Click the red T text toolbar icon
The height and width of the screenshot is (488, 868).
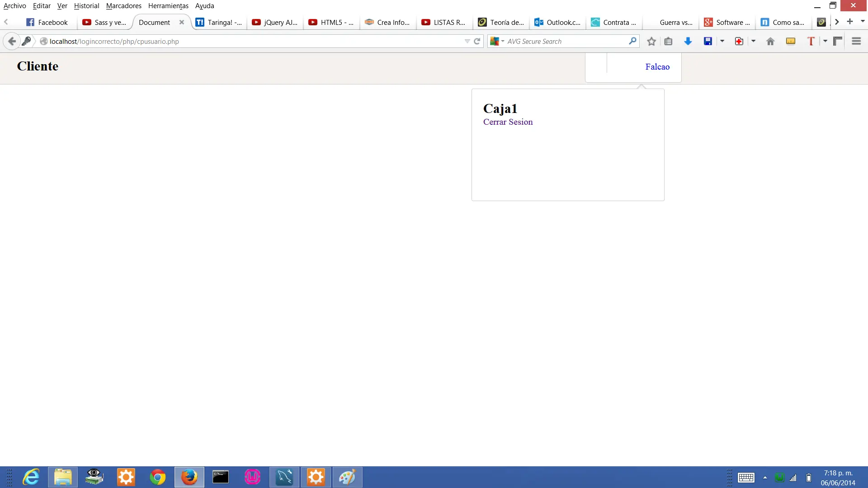[x=811, y=41]
